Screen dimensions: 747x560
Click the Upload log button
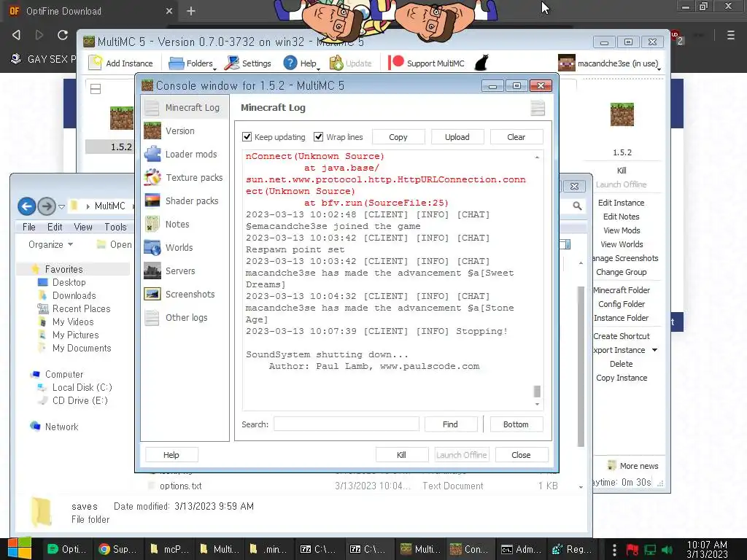(457, 137)
